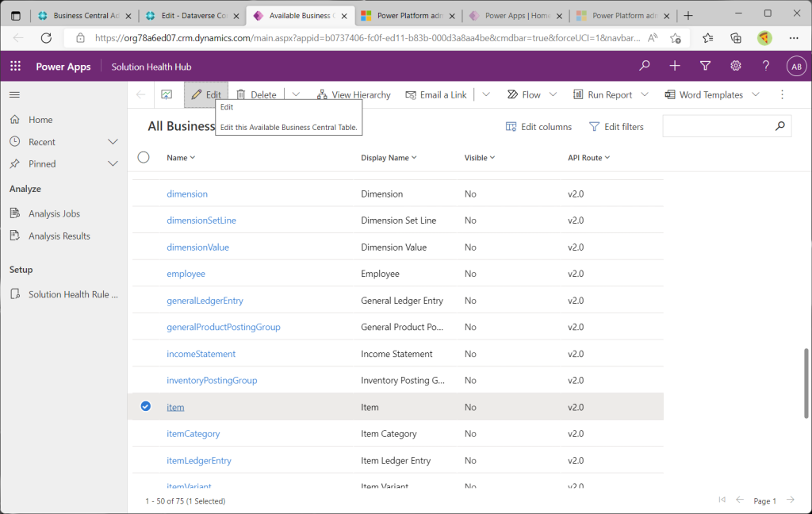Toggle the select-all rows circle
The height and width of the screenshot is (514, 812).
tap(144, 157)
